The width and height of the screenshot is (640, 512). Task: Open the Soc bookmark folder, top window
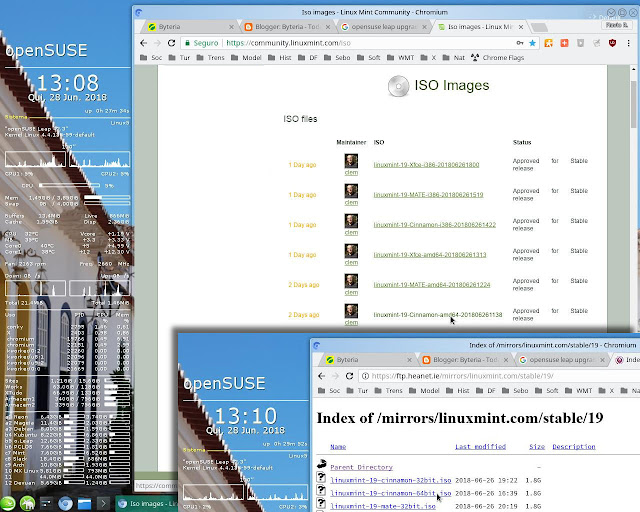(151, 58)
